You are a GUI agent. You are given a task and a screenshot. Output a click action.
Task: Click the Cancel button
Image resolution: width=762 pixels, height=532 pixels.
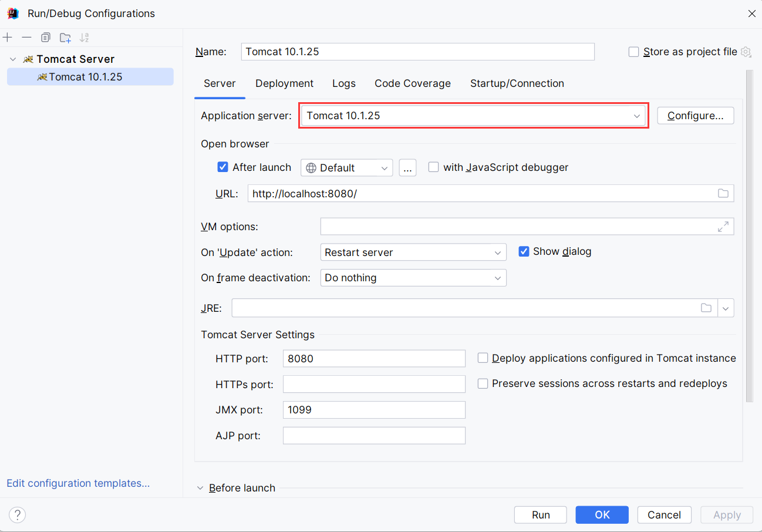coord(664,515)
